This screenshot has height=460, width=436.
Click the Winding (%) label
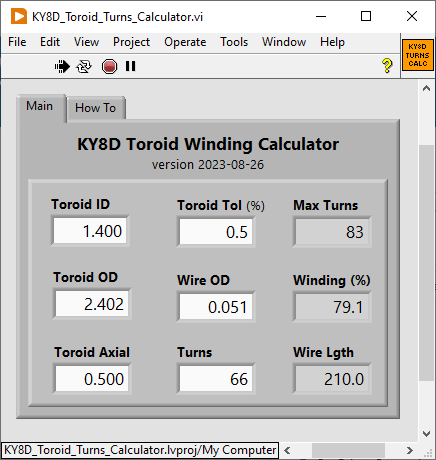coord(332,280)
